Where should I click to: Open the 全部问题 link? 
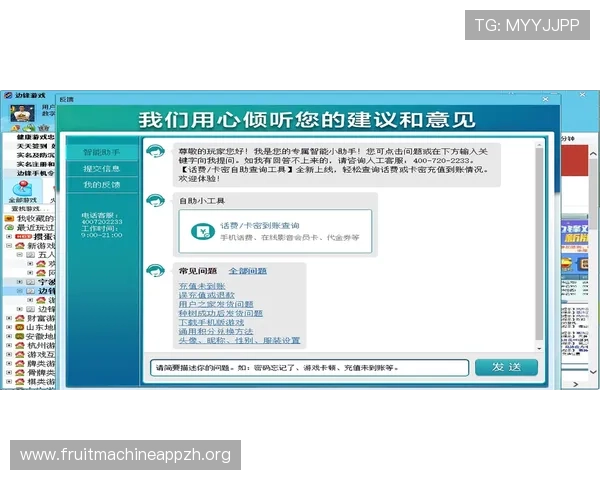click(248, 271)
